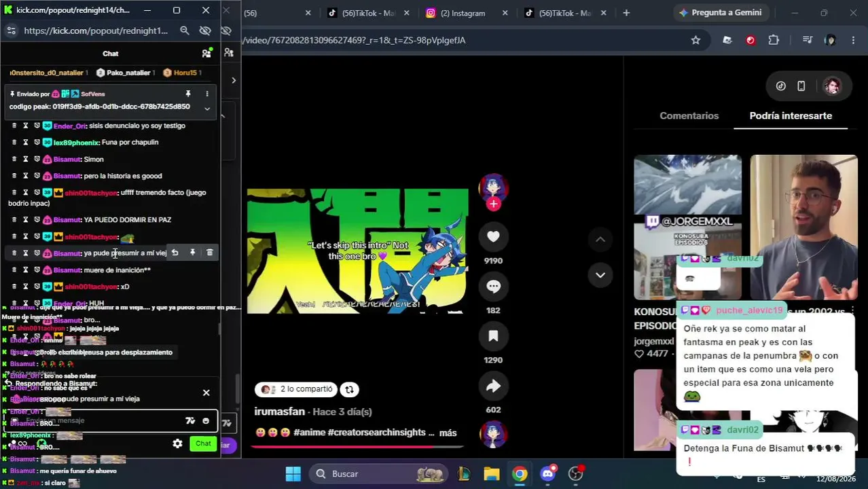Click the red extension icon in Chrome toolbar

(x=751, y=40)
